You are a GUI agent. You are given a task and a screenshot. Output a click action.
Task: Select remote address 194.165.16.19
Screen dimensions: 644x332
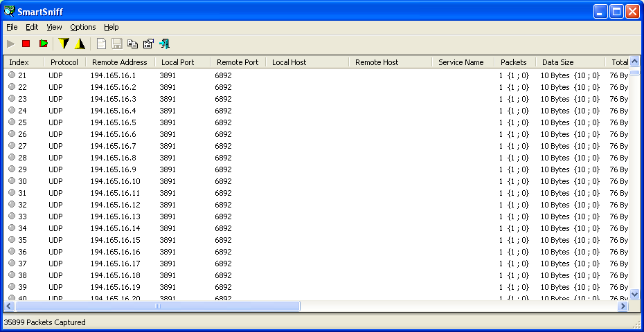click(116, 287)
